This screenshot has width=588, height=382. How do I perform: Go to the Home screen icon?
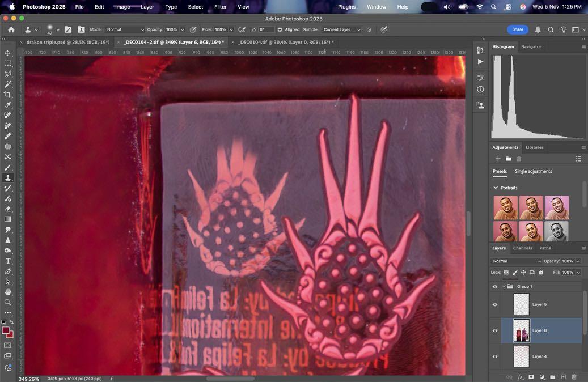click(11, 29)
